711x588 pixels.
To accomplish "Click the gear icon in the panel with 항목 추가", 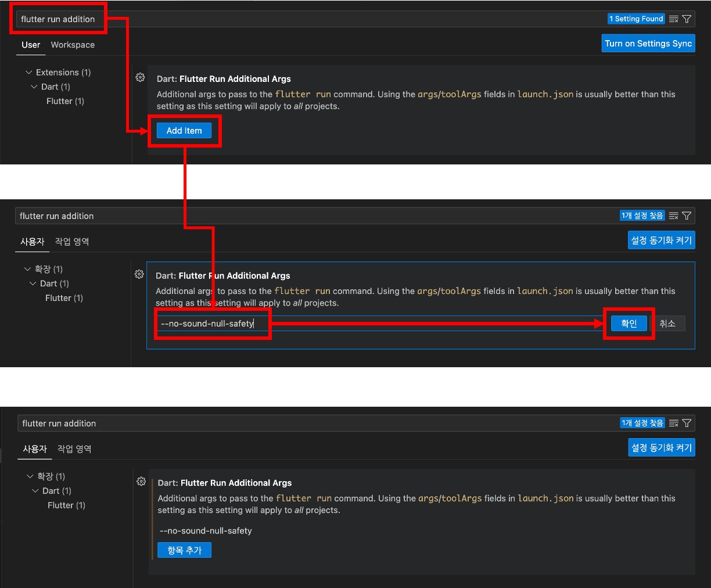I will [141, 481].
